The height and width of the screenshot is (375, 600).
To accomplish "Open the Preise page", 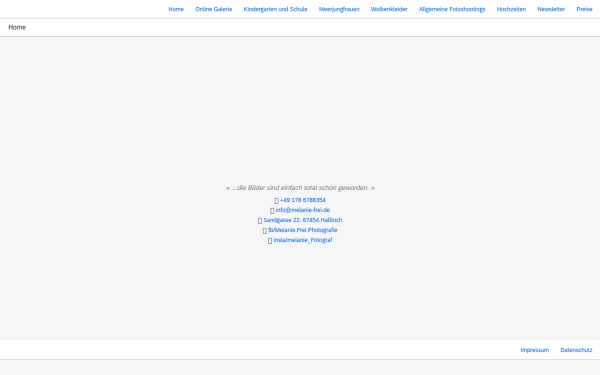I will click(584, 9).
